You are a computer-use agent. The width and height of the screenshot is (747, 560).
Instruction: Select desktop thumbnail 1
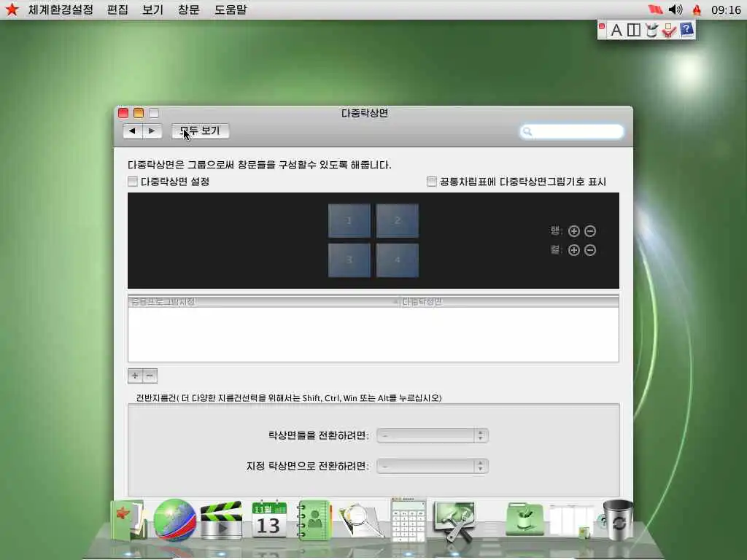pyautogui.click(x=349, y=220)
